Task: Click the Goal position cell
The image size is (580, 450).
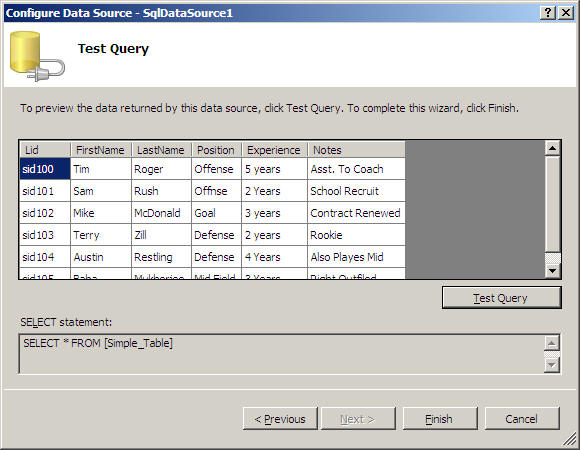Action: (216, 213)
